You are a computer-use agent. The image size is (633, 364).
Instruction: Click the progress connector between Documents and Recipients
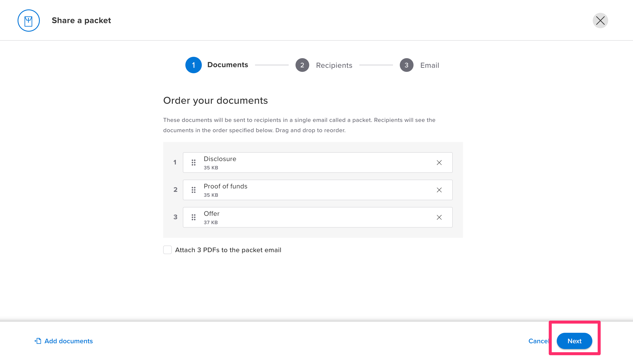272,65
